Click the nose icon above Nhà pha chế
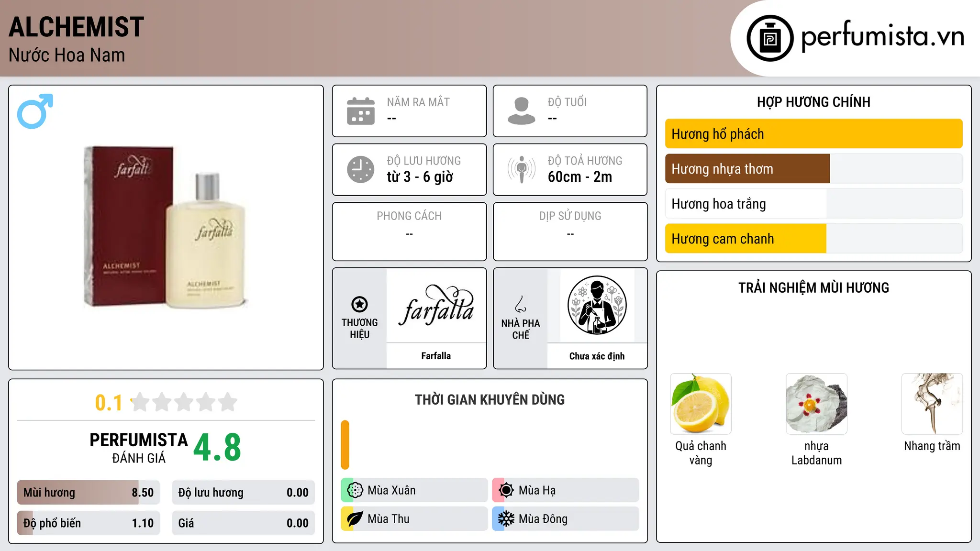980x551 pixels. (521, 304)
